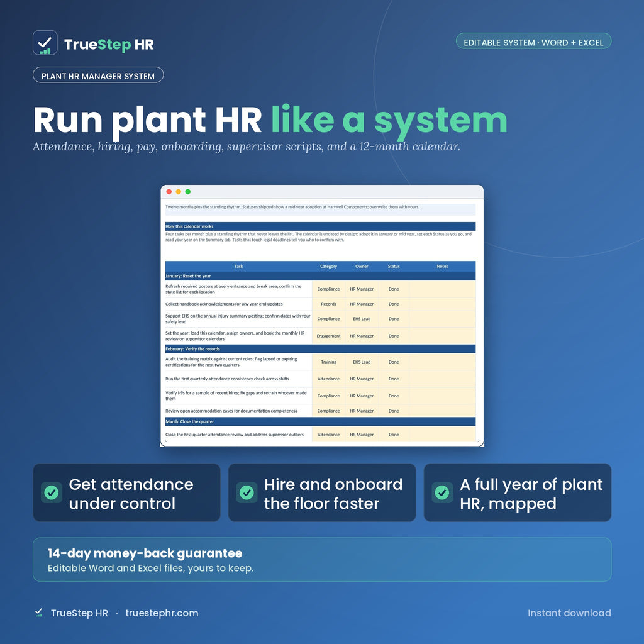Click the Records category cell
This screenshot has width=644, height=644.
point(328,304)
